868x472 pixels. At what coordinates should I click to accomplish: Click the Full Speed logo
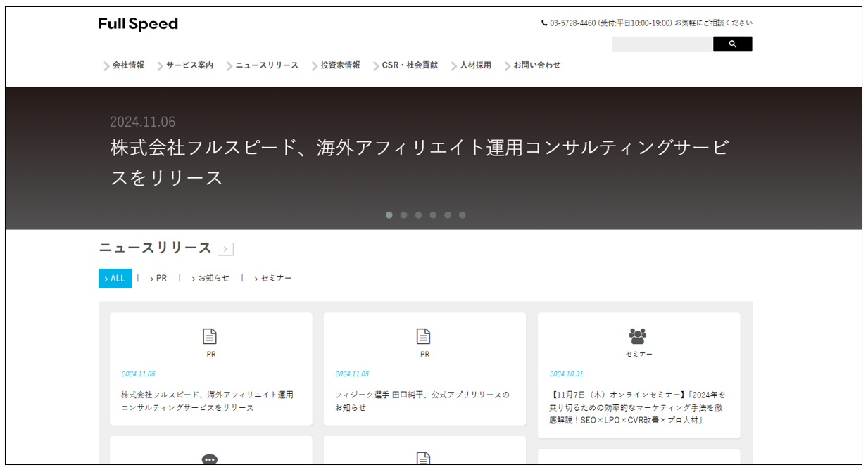pos(138,24)
